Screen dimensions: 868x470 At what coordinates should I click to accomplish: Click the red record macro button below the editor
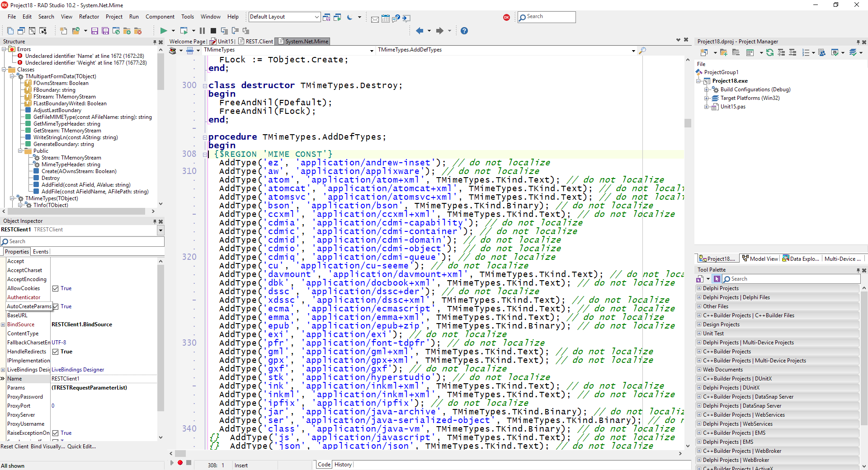point(180,463)
